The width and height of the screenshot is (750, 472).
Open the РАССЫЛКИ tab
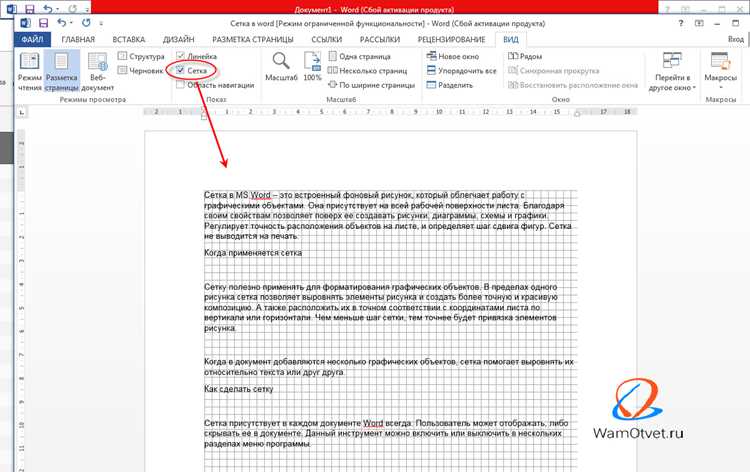(x=380, y=39)
